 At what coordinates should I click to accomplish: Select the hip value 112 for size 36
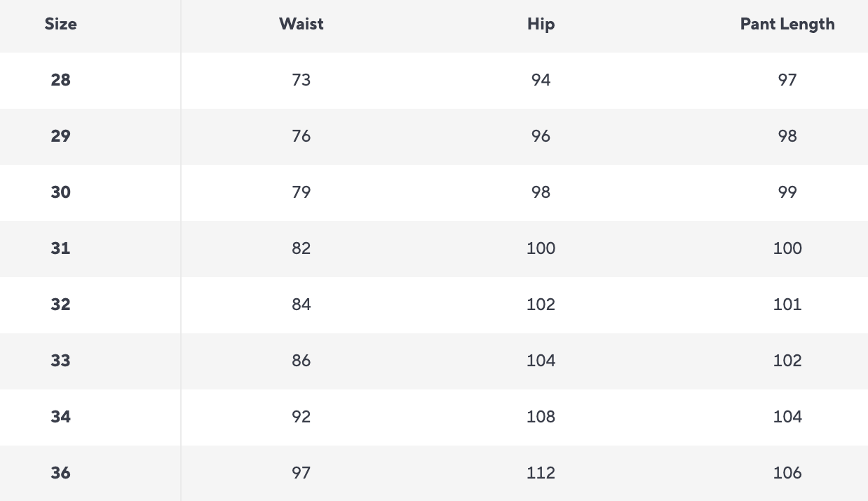(x=541, y=473)
